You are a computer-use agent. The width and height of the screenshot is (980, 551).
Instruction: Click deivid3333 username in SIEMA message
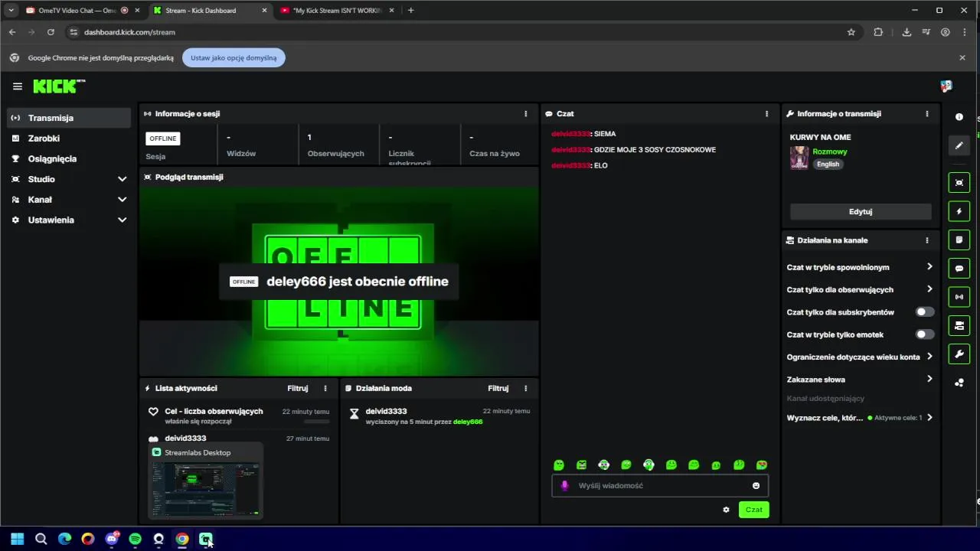click(570, 134)
